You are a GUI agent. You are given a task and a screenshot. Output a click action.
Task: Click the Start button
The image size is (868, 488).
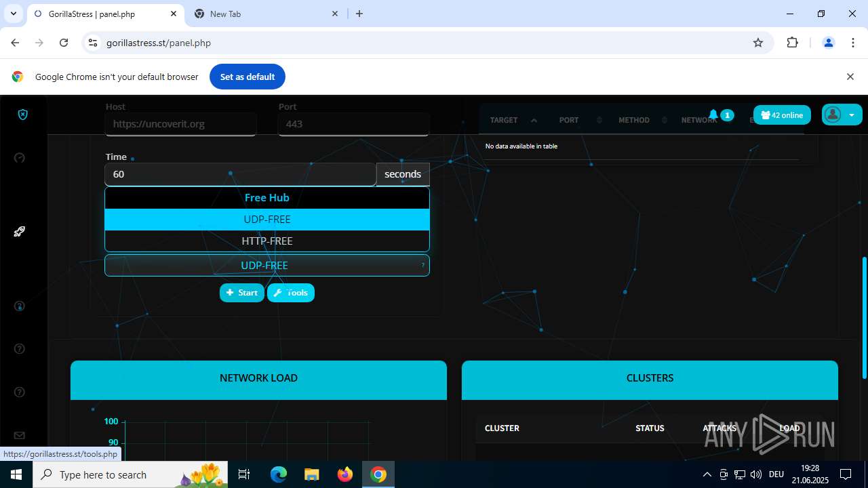coord(242,293)
